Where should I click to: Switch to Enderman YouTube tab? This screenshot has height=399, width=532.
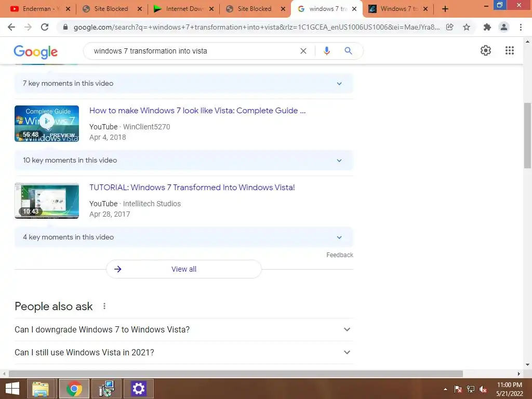[x=35, y=9]
